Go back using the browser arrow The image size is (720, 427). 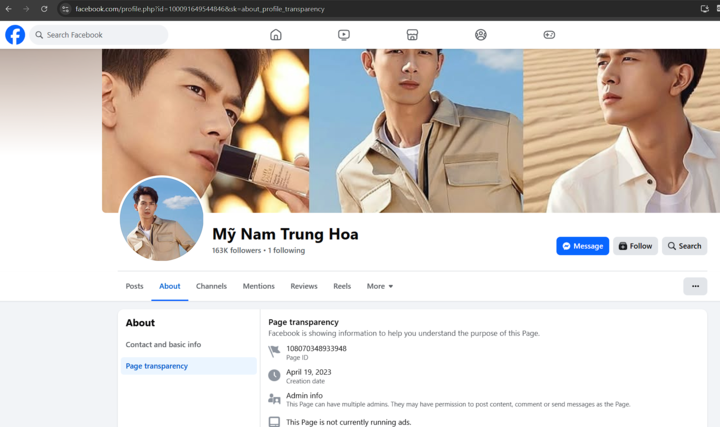[8, 9]
